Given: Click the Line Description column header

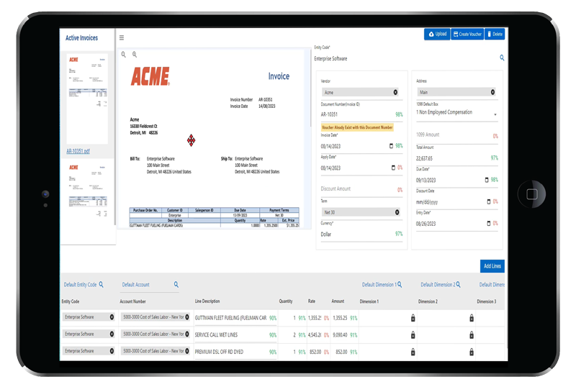Looking at the screenshot, I should [x=207, y=301].
